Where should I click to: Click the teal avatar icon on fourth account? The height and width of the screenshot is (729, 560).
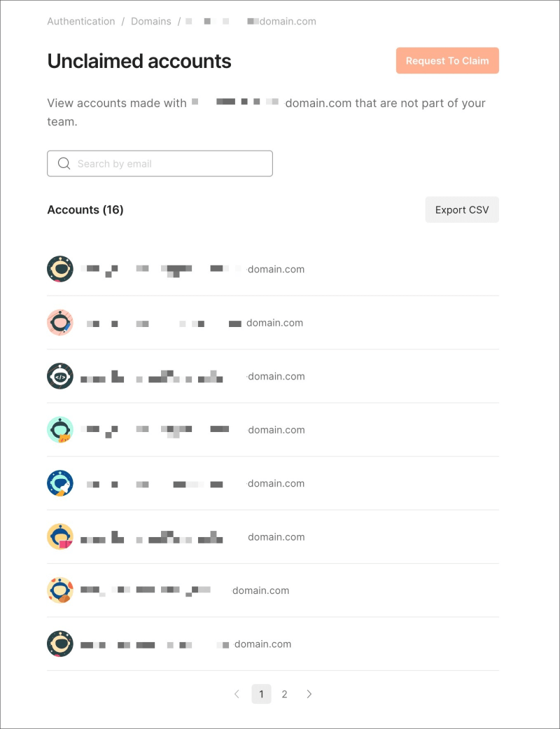59,429
